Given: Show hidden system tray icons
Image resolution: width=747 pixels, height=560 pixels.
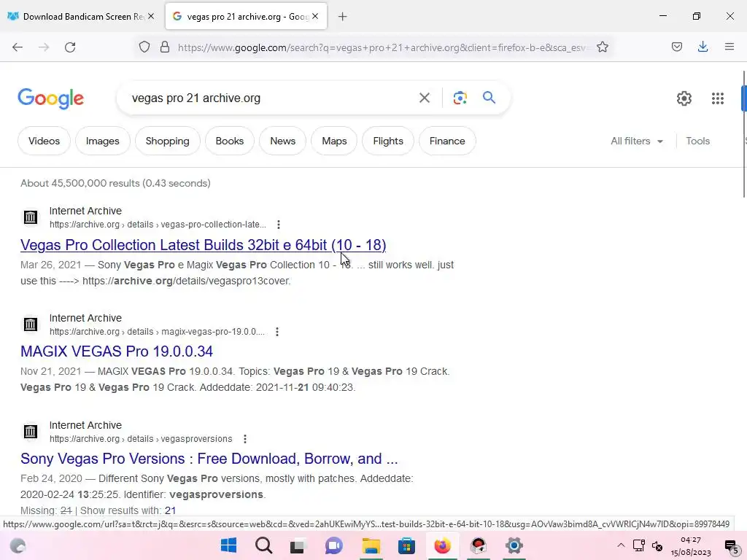Looking at the screenshot, I should (x=621, y=545).
